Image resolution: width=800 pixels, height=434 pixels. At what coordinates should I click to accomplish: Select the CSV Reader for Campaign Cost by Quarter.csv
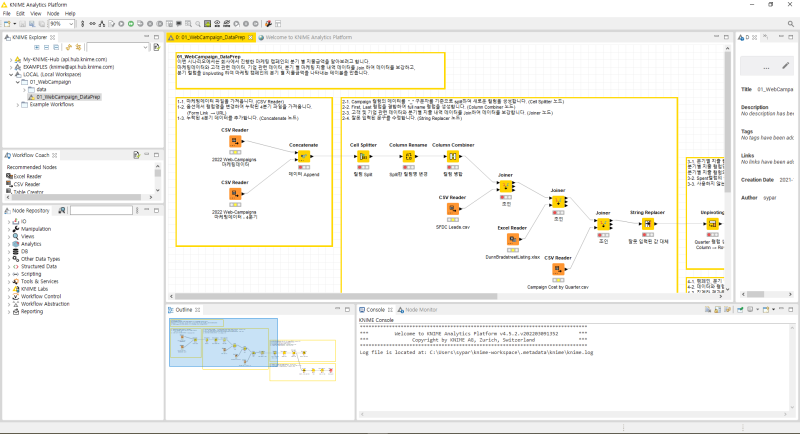tap(558, 269)
